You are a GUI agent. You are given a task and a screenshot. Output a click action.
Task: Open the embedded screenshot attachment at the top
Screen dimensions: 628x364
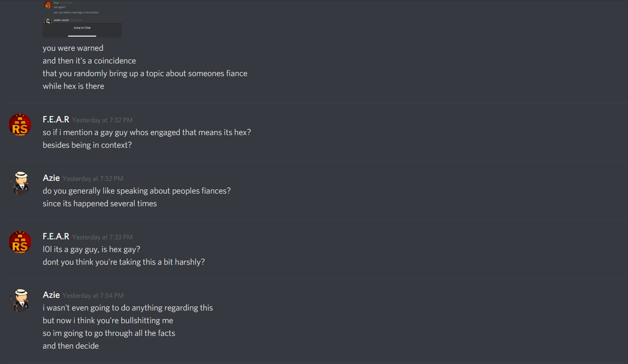(82, 19)
